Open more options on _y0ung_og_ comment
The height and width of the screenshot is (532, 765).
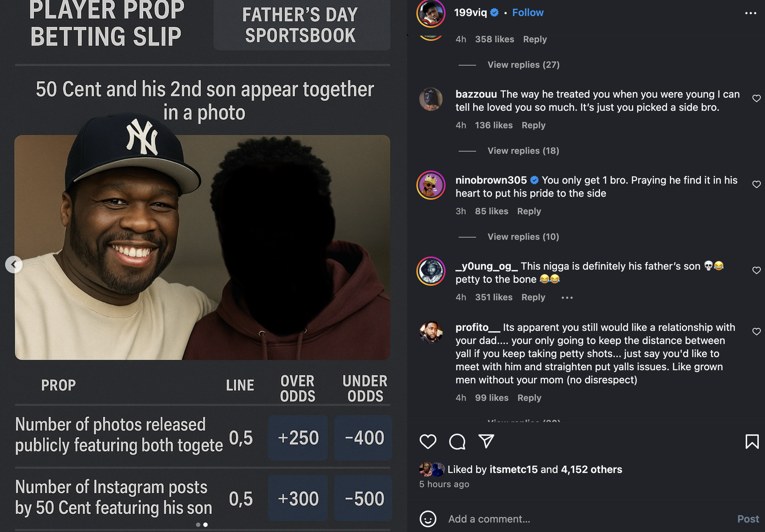[x=567, y=298]
